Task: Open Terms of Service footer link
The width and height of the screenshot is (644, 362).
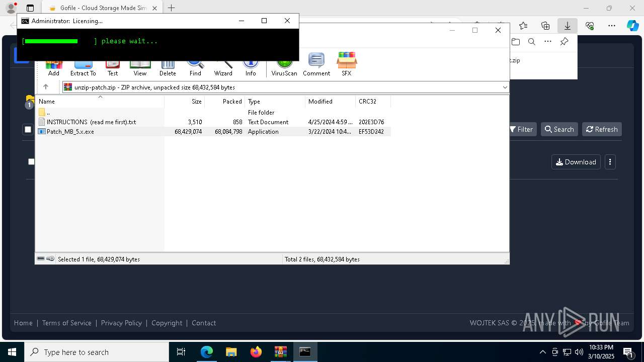Action: [67, 323]
